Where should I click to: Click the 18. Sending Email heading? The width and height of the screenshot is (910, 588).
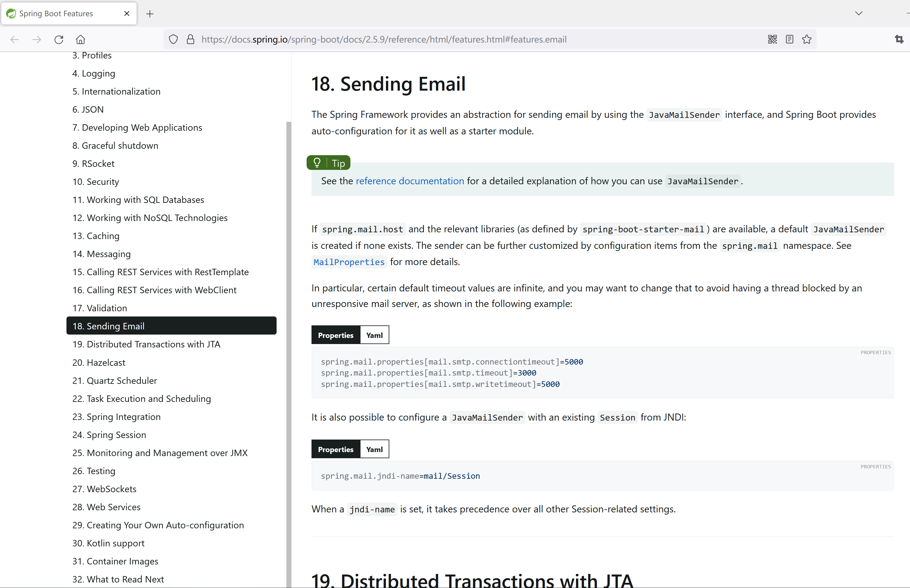388,84
